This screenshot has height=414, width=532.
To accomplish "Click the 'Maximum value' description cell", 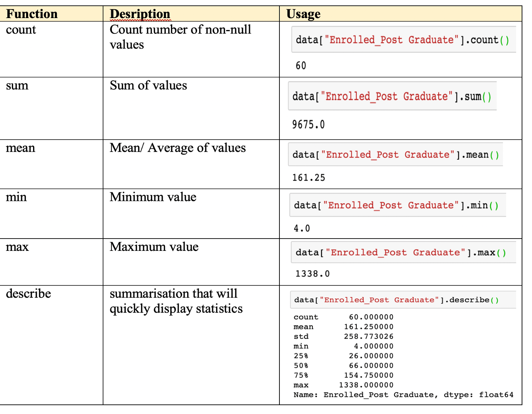I will [154, 247].
